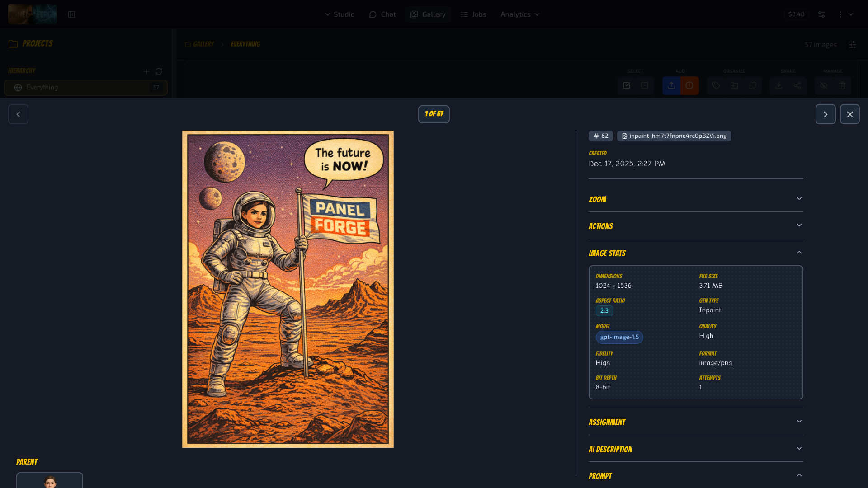Toggle hidden images eye icon
The image size is (868, 488).
click(x=824, y=85)
